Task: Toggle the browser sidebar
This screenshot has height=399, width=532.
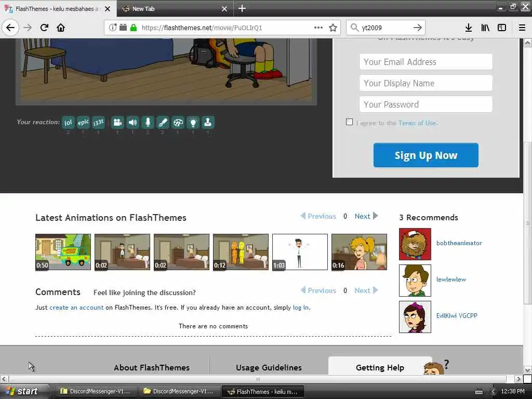Action: click(502, 28)
